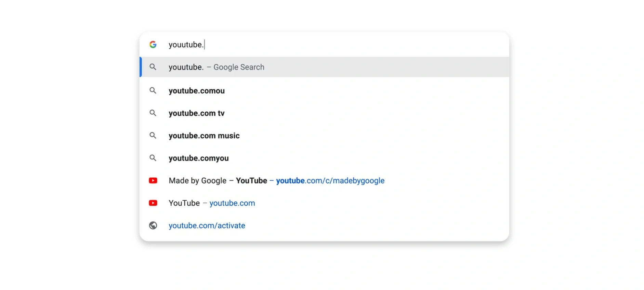Viewport: 644px width, 290px height.
Task: Click the Google logo in the address bar
Action: 153,45
